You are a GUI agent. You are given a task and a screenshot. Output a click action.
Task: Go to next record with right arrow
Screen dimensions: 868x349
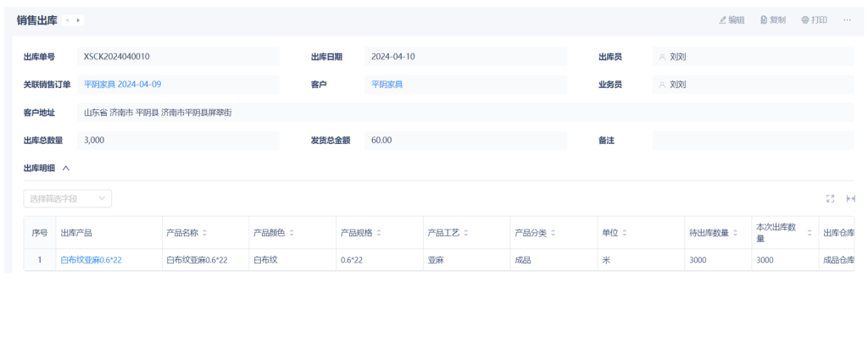tap(79, 19)
